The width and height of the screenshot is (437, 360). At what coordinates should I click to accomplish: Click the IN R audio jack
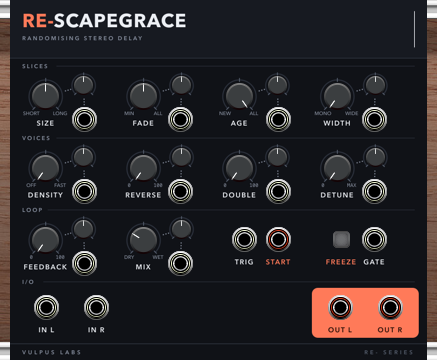click(96, 307)
